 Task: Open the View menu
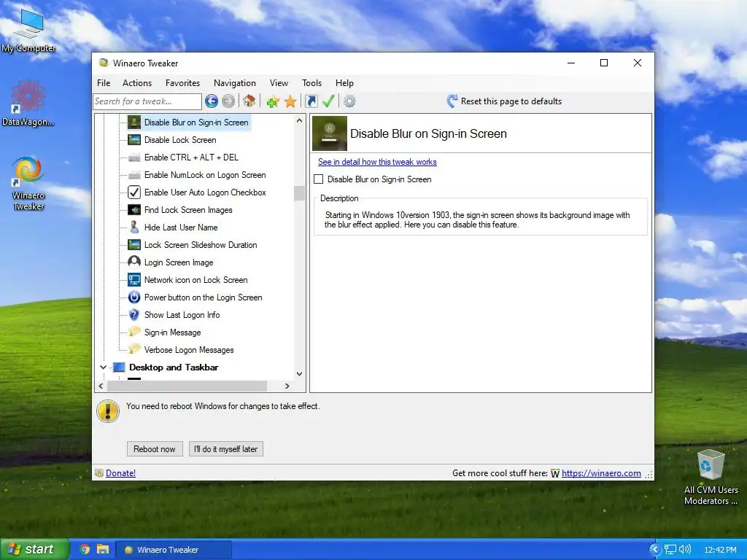click(x=279, y=83)
